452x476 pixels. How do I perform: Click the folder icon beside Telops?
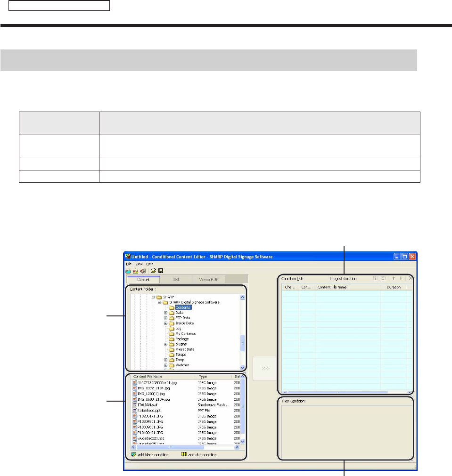point(172,355)
